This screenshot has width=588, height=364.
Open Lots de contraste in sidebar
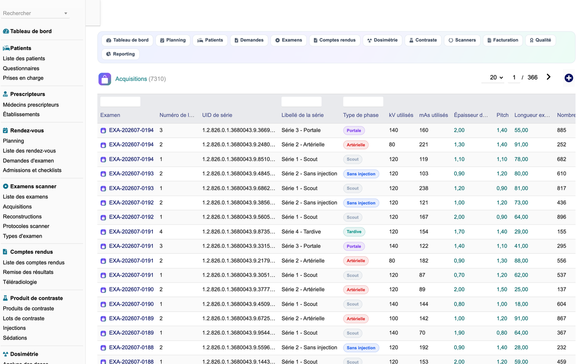24,318
